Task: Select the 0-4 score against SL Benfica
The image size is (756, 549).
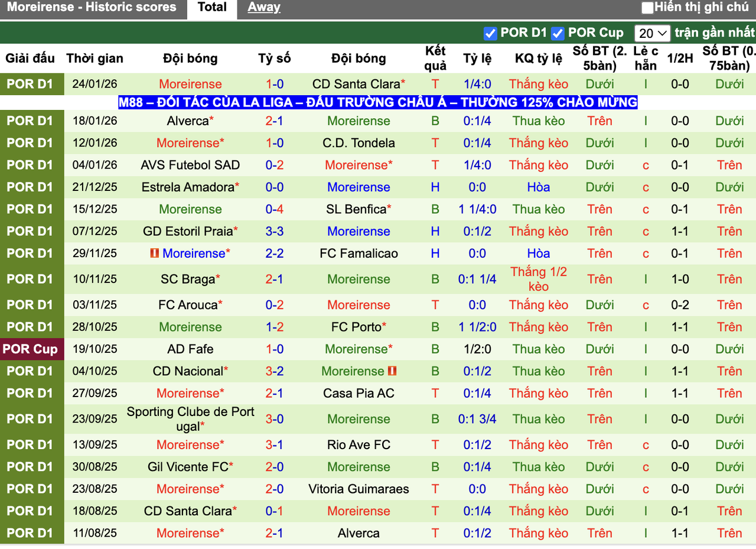Action: coord(275,209)
